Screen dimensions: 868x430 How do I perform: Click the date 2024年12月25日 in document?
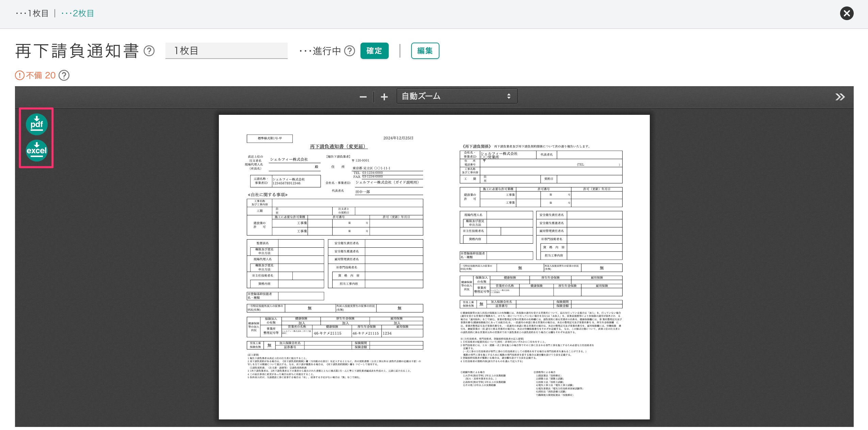(x=398, y=138)
